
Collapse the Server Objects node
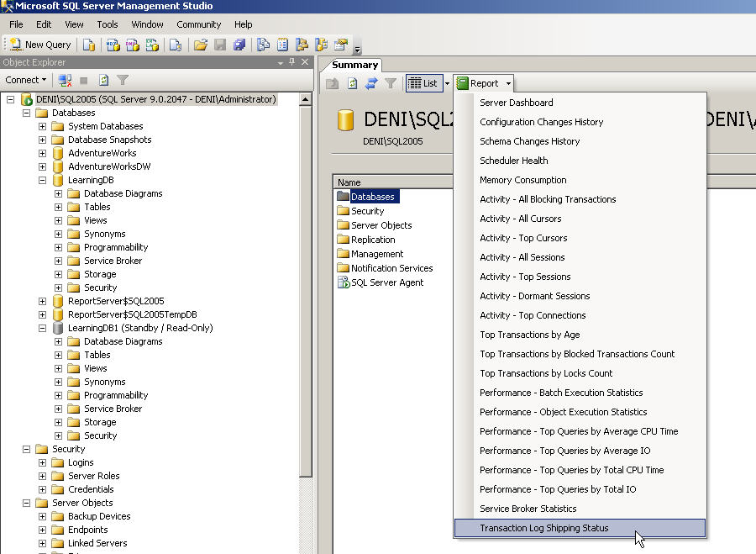point(27,504)
